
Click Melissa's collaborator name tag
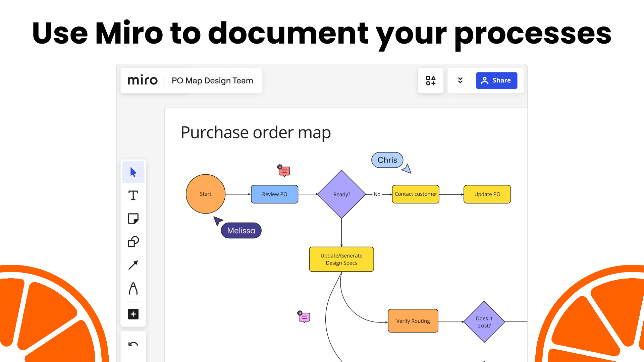(241, 230)
